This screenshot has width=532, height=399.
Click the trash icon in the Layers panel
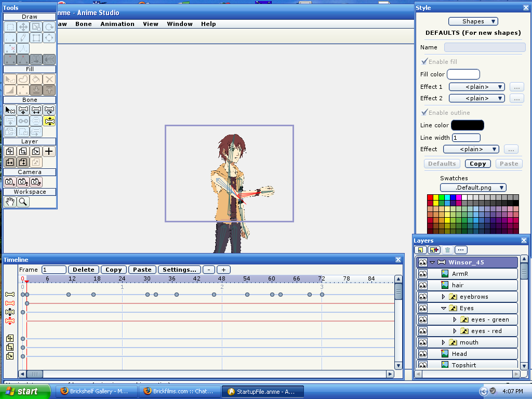pyautogui.click(x=447, y=250)
